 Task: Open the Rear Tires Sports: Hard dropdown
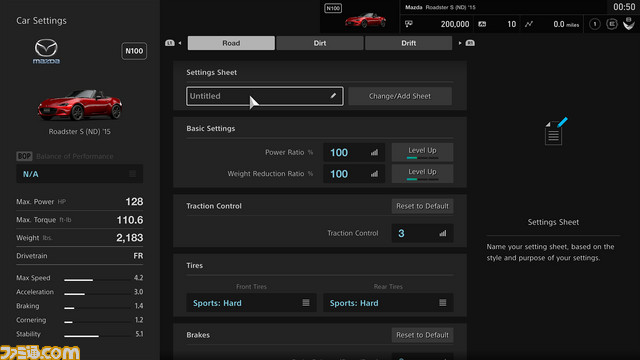tap(388, 303)
